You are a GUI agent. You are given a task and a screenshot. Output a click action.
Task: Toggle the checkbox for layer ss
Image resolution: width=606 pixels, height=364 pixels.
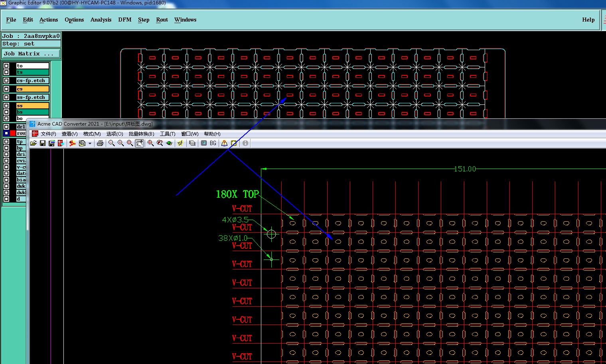click(6, 106)
